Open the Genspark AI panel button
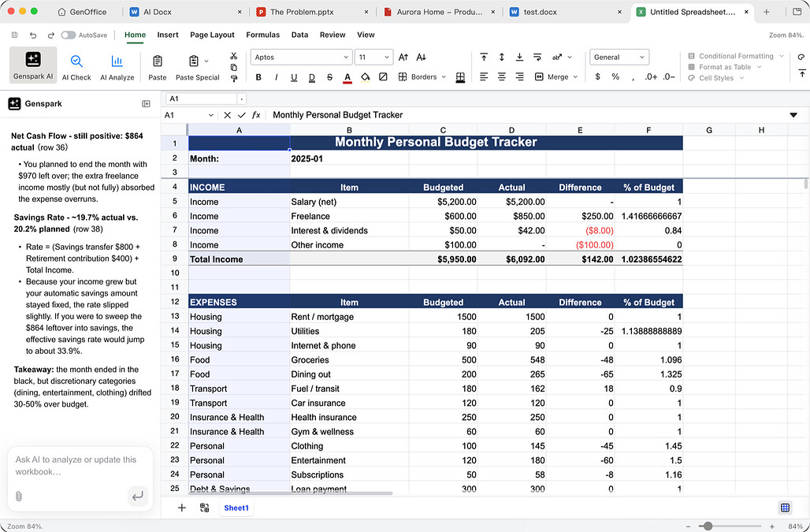 tap(33, 65)
